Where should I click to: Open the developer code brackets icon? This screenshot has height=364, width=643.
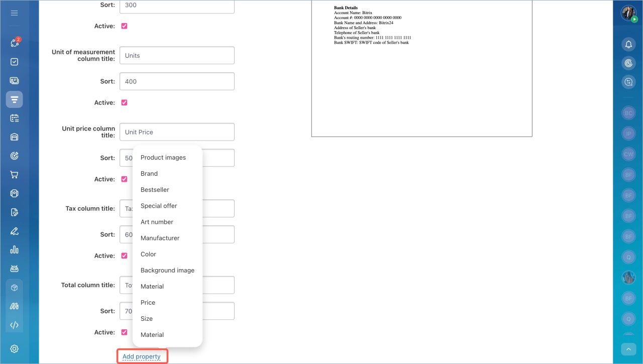coord(14,325)
